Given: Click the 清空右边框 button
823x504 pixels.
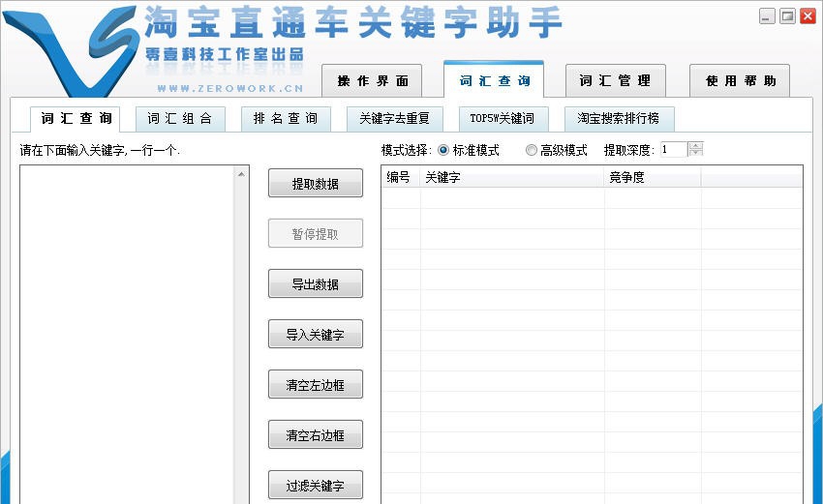Looking at the screenshot, I should pyautogui.click(x=316, y=434).
